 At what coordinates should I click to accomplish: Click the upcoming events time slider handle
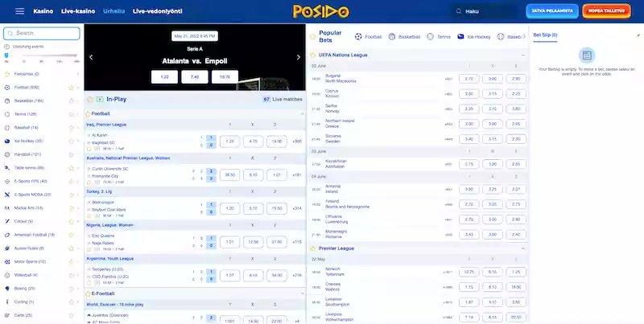click(6, 55)
